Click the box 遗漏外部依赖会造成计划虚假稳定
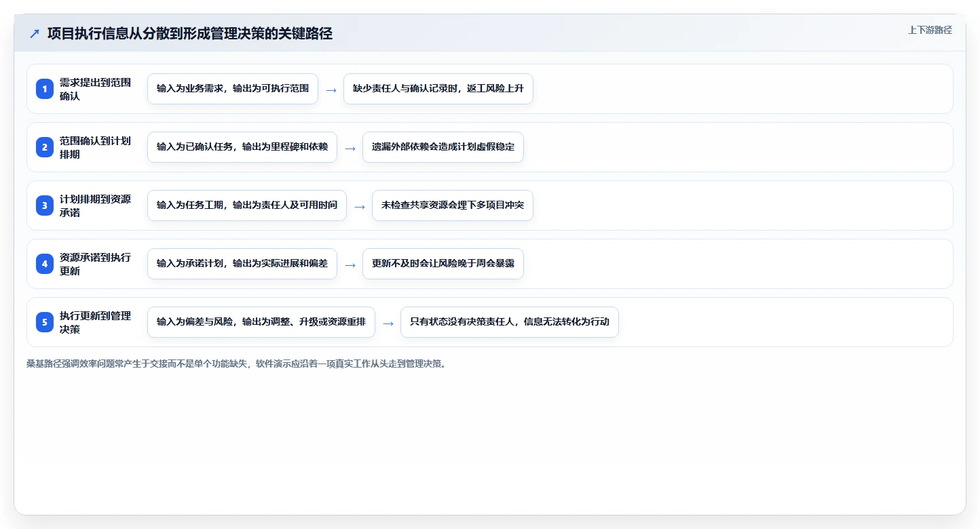Viewport: 980px width, 529px height. [x=443, y=147]
